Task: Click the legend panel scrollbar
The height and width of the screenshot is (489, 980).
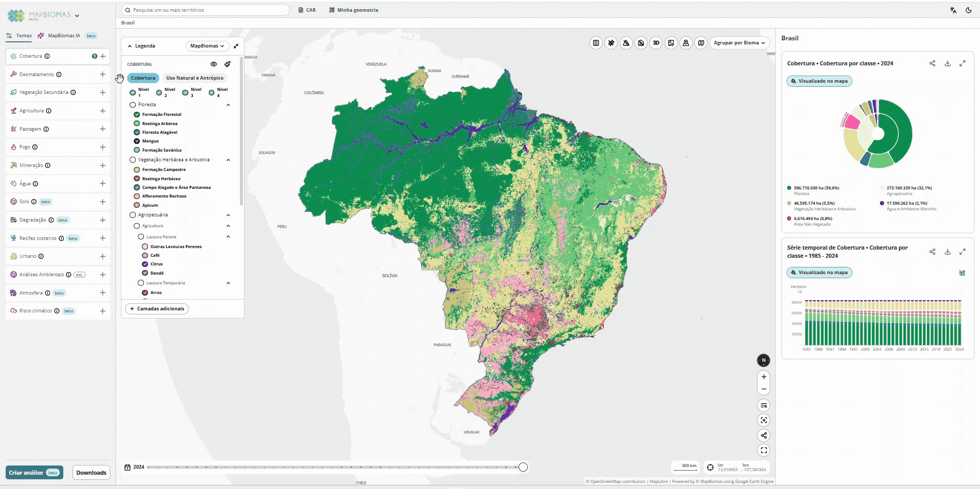Action: 241,132
